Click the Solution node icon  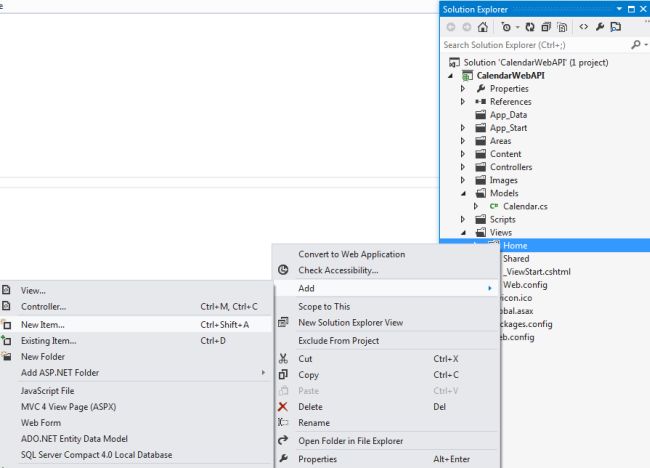click(x=454, y=63)
